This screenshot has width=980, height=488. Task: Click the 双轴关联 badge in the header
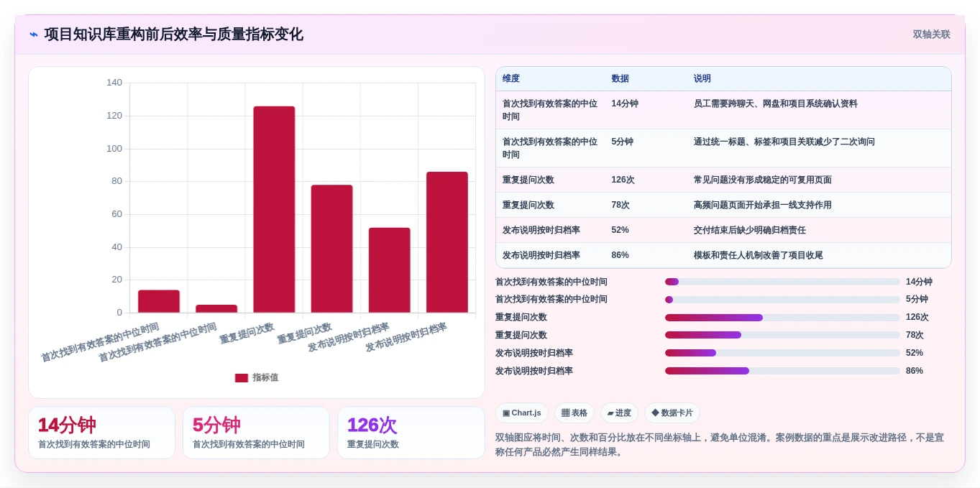[931, 34]
